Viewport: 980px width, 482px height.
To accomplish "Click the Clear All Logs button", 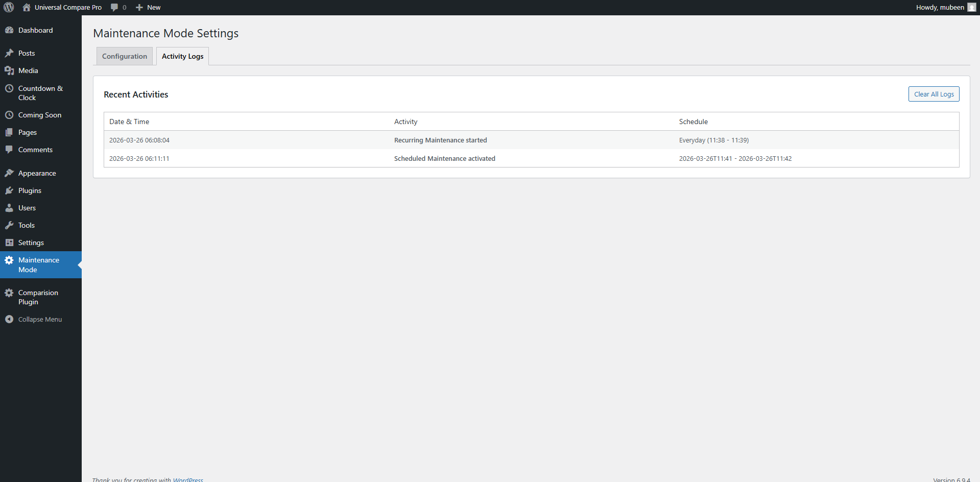I will pyautogui.click(x=934, y=94).
